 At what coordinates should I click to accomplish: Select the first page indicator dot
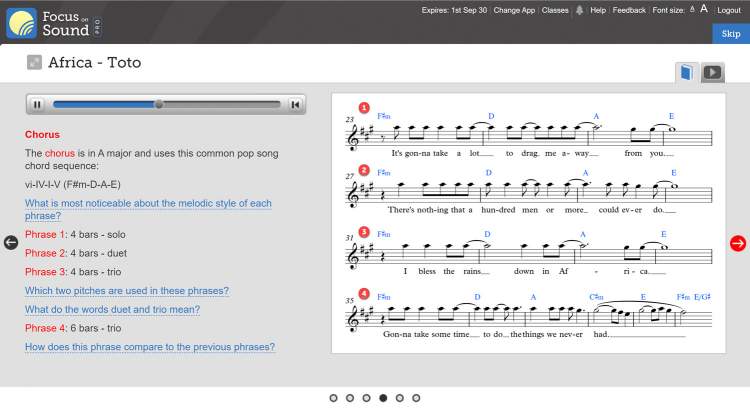[x=333, y=398]
